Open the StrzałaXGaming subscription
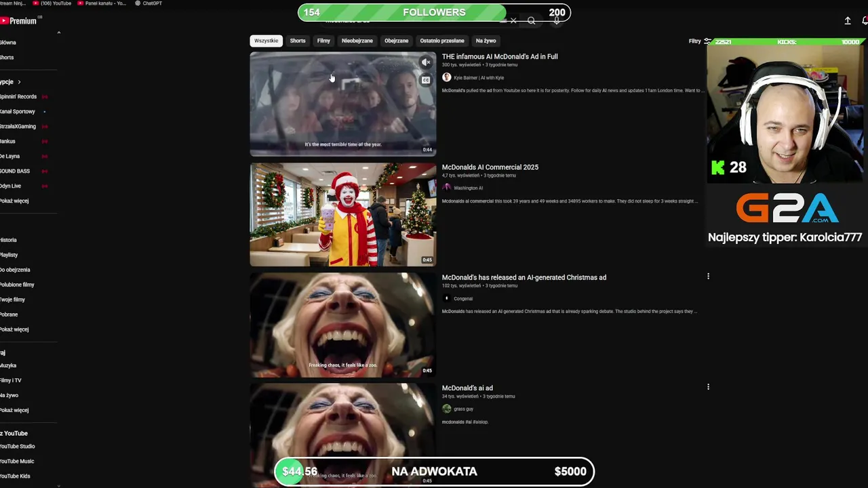 pyautogui.click(x=18, y=127)
